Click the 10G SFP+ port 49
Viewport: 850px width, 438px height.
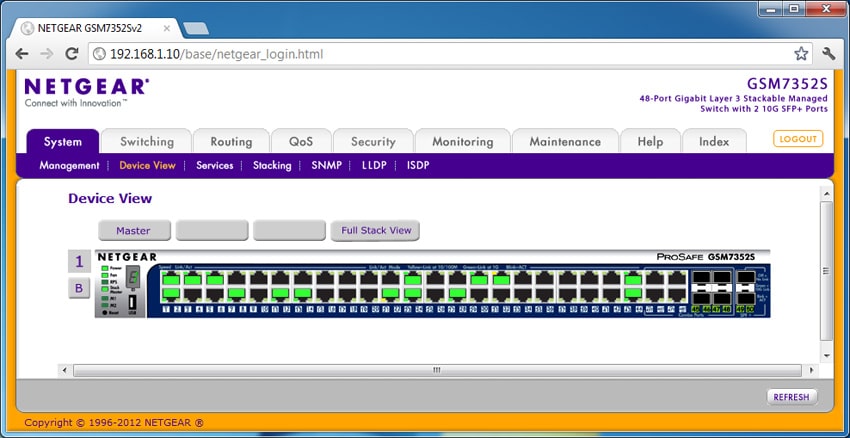746,278
